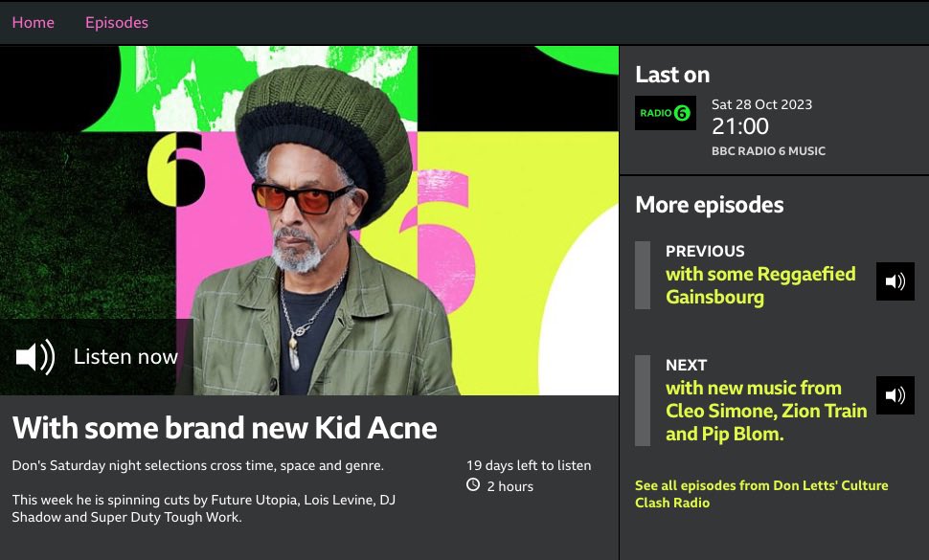Click the '2 hours' duration text
The width and height of the screenshot is (929, 560).
(x=510, y=486)
